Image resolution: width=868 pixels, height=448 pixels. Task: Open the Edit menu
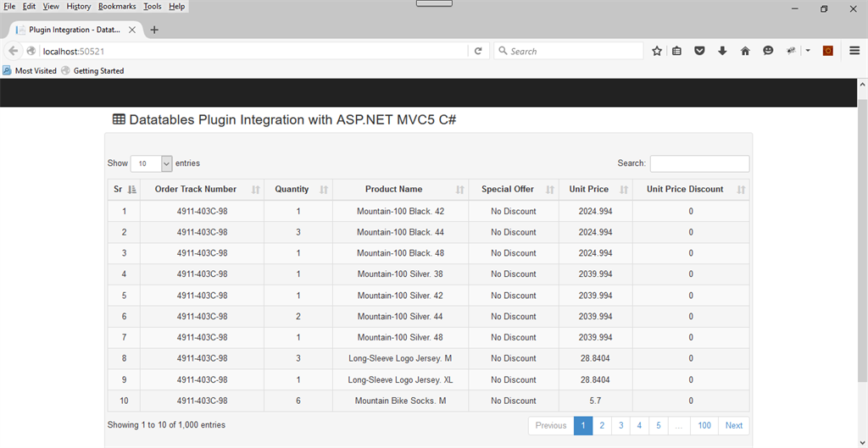tap(29, 7)
